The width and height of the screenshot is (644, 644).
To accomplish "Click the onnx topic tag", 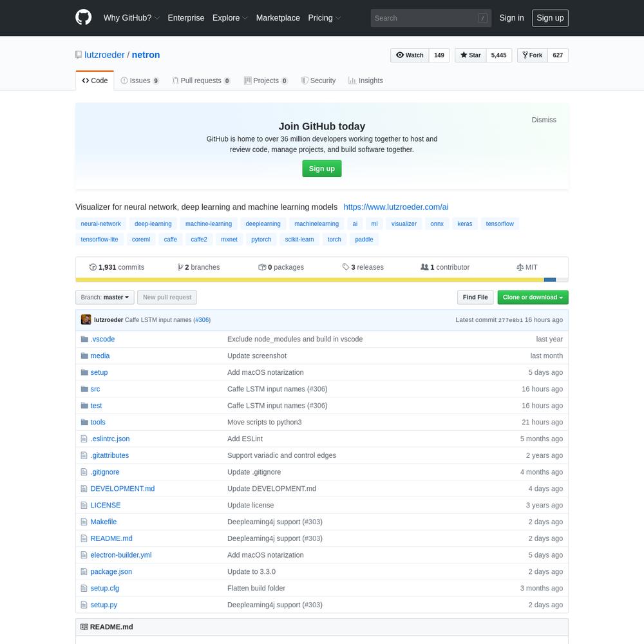I will pyautogui.click(x=437, y=224).
